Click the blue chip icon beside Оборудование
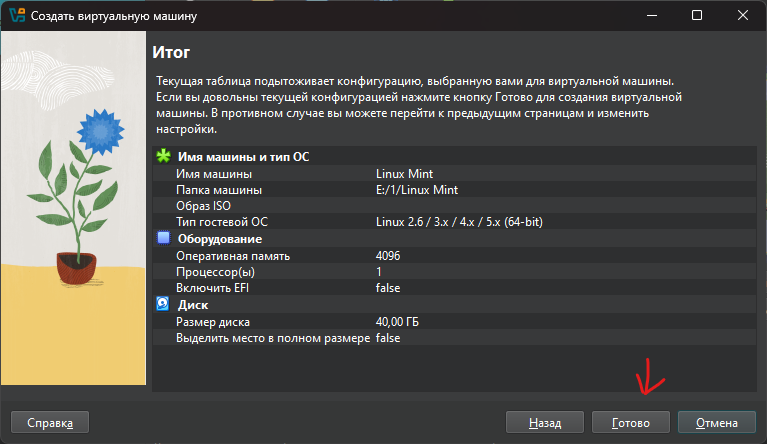This screenshot has width=767, height=444. pyautogui.click(x=163, y=238)
